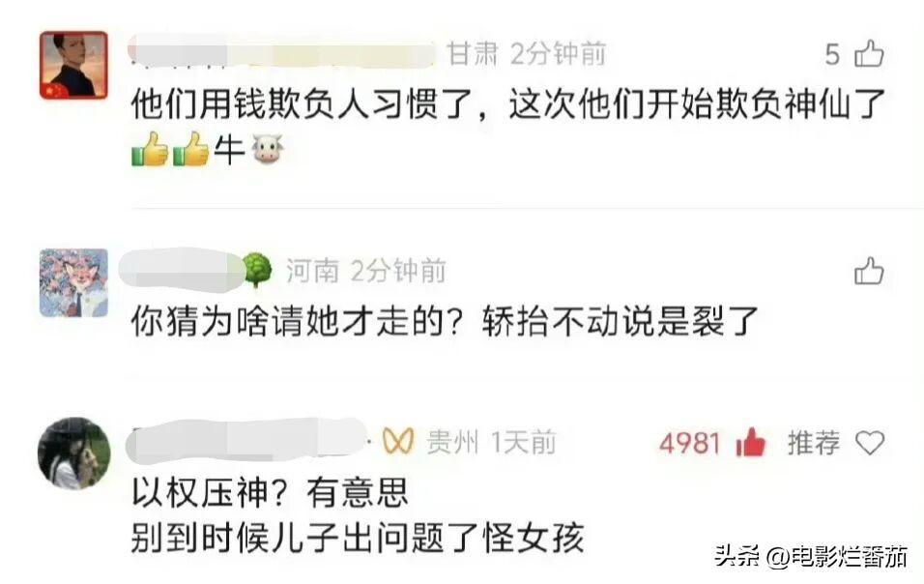Like the Gansu comment with thumbs-up
This screenshot has height=584, width=924.
point(869,53)
